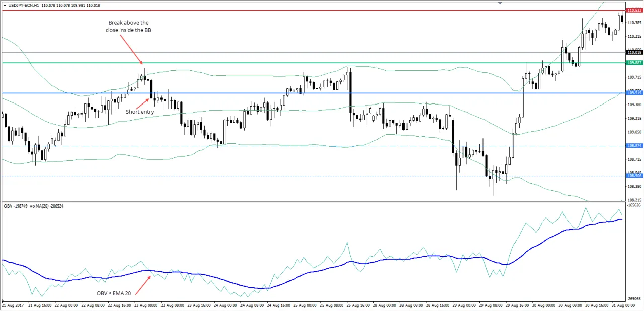Click the 108.715 price axis value
The height and width of the screenshot is (311, 644).
point(634,159)
